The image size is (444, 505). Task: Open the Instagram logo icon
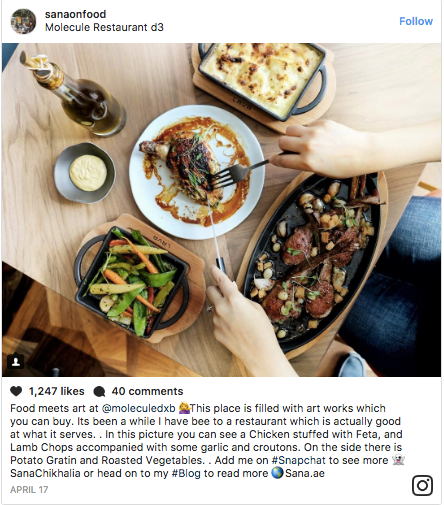(x=422, y=485)
